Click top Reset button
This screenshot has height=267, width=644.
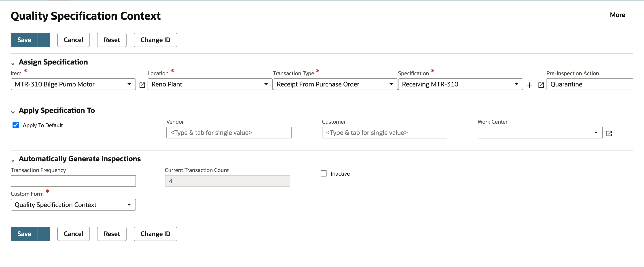[x=112, y=40]
